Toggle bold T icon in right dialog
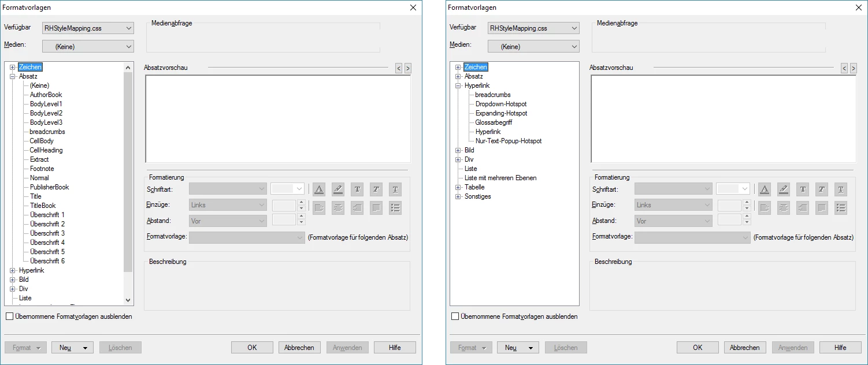The image size is (868, 365). pos(803,189)
